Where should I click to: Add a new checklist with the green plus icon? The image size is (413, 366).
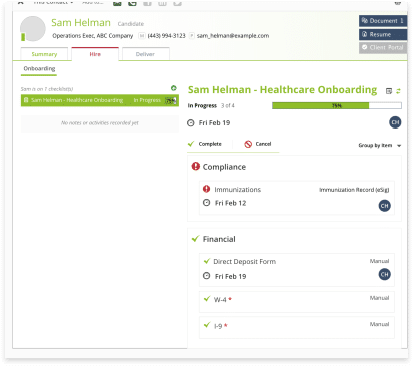(x=174, y=88)
